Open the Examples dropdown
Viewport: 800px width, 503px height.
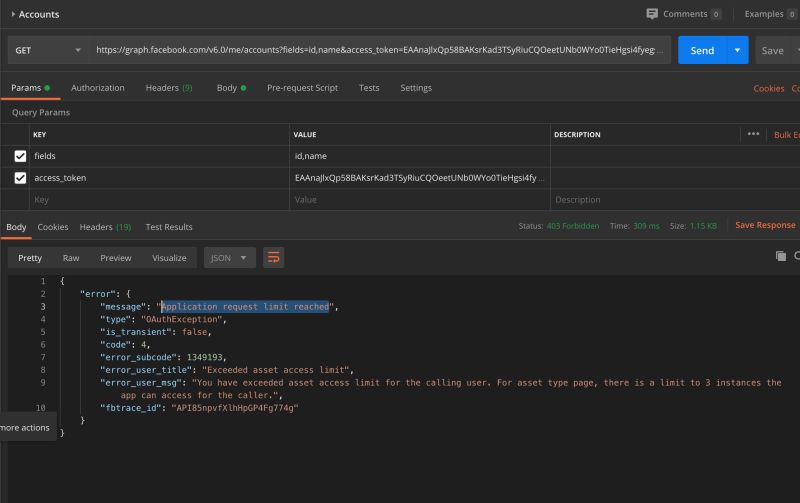[770, 14]
